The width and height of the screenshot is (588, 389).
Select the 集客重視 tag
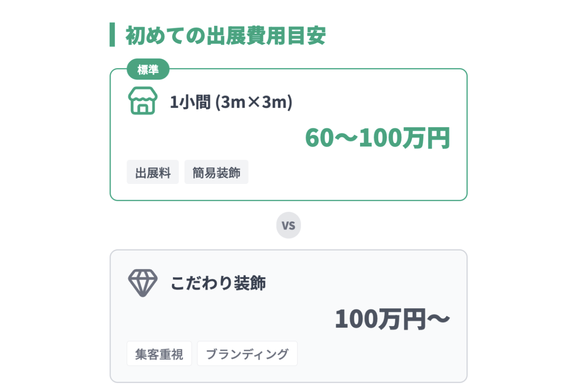(x=159, y=354)
